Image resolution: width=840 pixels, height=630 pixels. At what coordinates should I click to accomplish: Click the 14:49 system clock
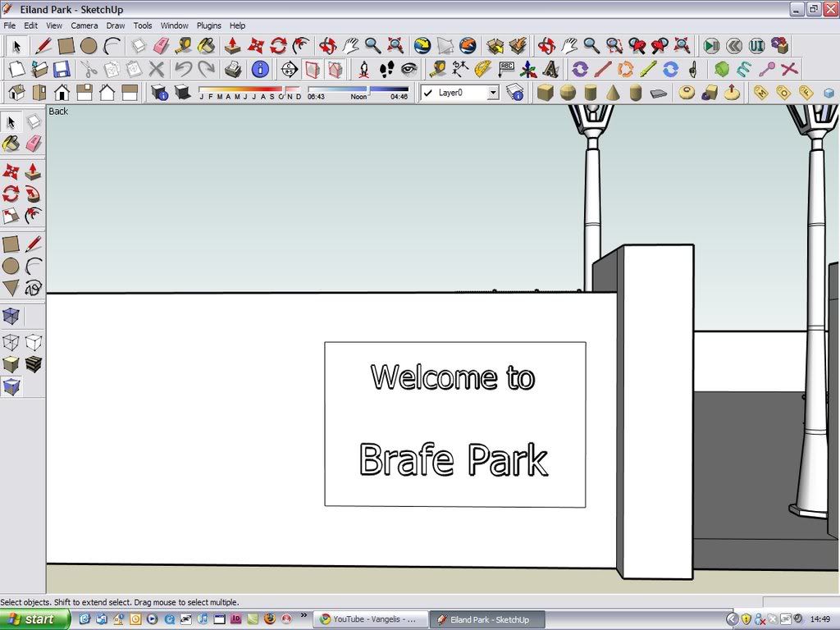820,619
